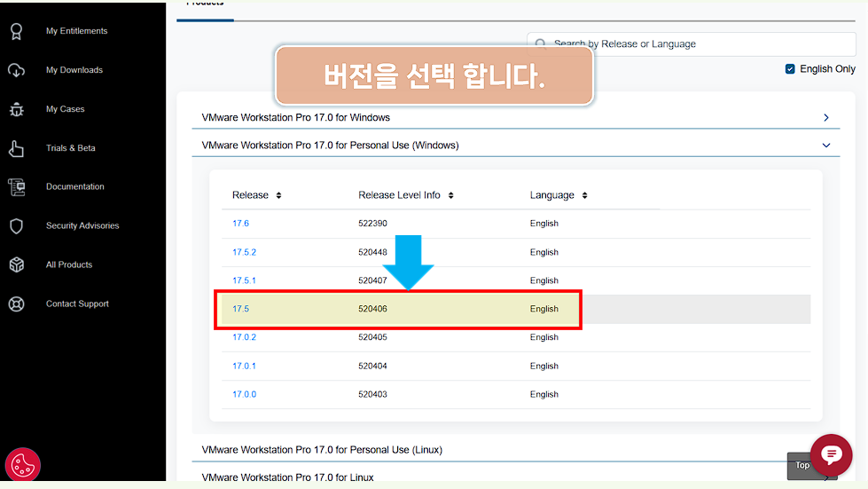Open the cookie settings icon
868x489 pixels.
pos(23,465)
